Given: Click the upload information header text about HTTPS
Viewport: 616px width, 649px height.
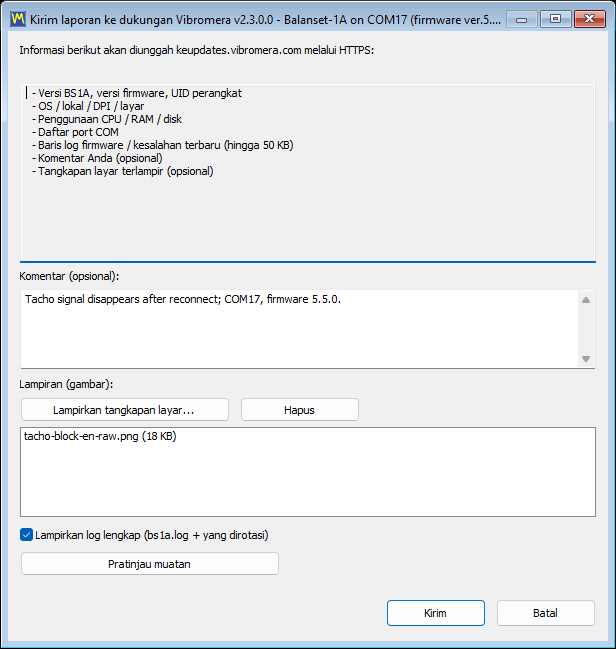Looking at the screenshot, I should point(197,50).
